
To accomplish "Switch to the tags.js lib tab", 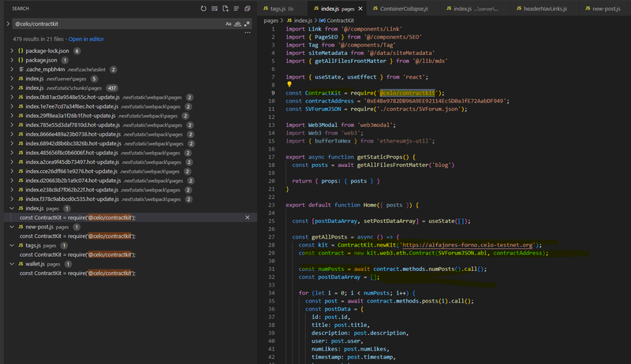I will (282, 9).
